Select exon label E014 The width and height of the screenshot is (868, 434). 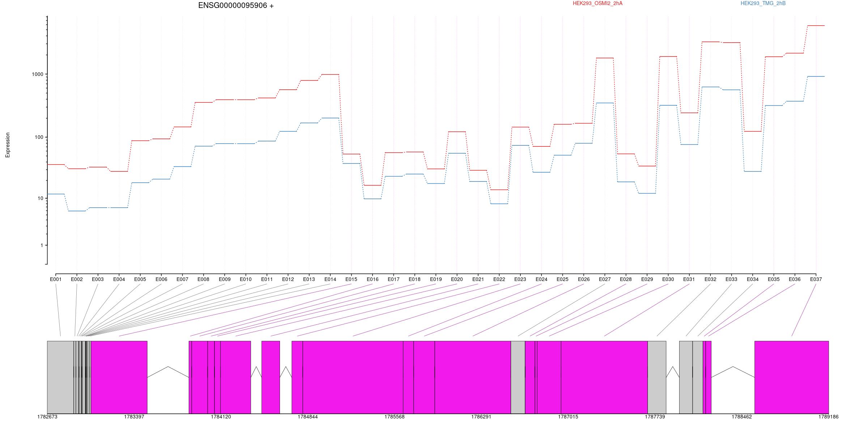[330, 279]
